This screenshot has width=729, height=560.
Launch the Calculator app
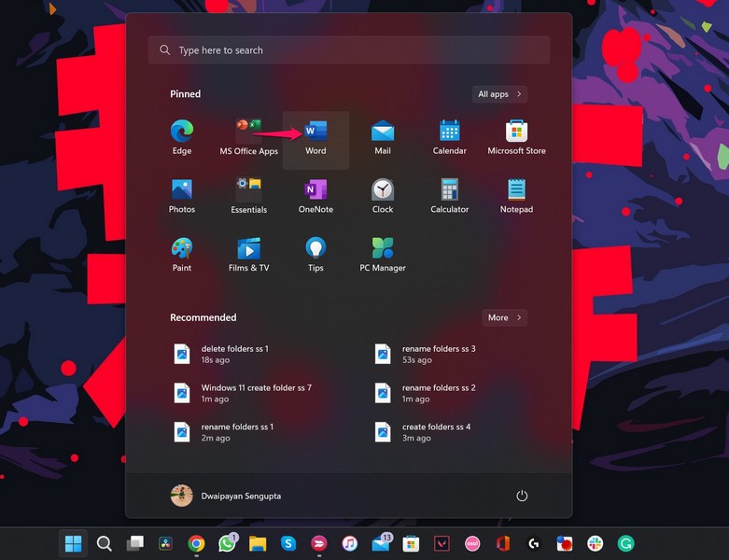pos(449,197)
